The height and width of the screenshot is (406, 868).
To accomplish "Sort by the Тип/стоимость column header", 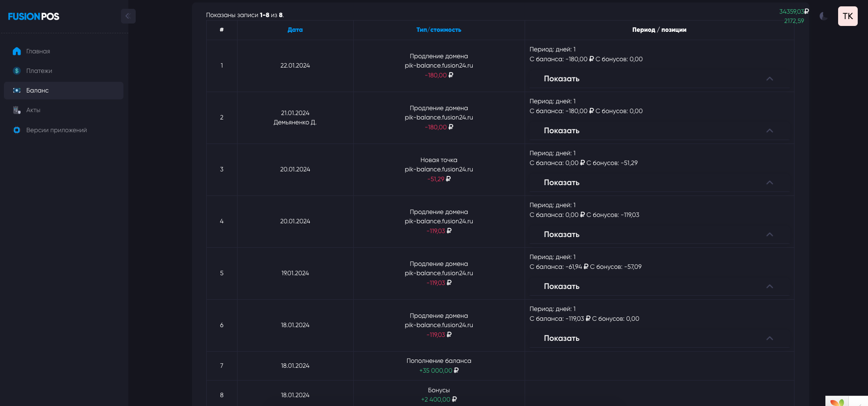I will coord(438,30).
